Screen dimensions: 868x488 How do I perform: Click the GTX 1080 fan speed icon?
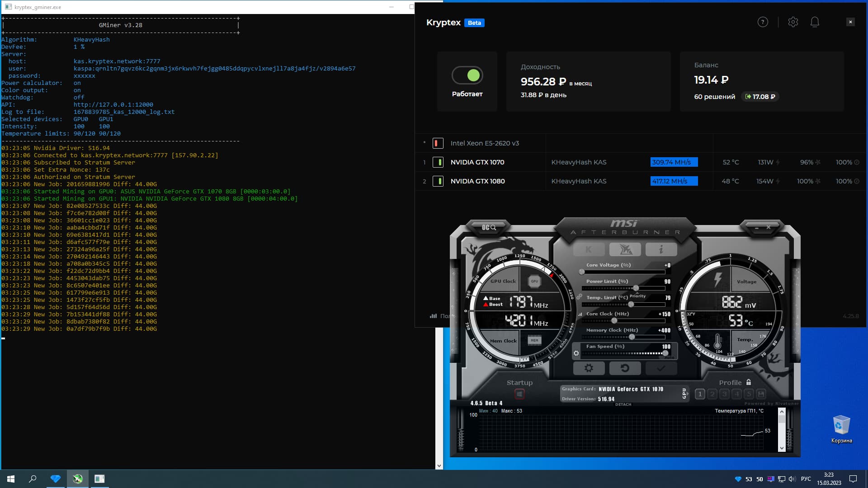coord(818,181)
